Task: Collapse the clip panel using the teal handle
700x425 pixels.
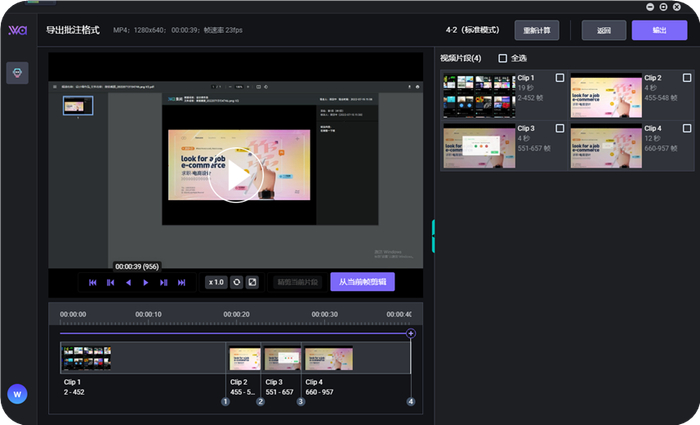Action: pyautogui.click(x=433, y=236)
